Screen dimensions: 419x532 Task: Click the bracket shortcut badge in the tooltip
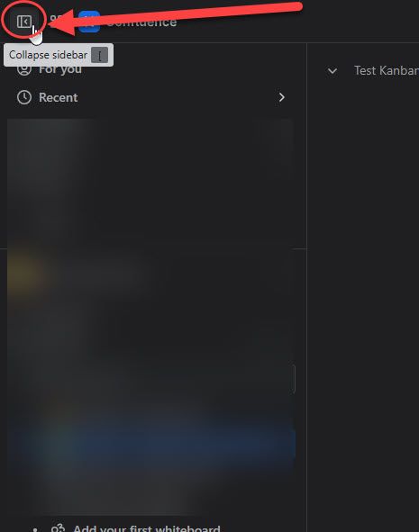[x=99, y=55]
